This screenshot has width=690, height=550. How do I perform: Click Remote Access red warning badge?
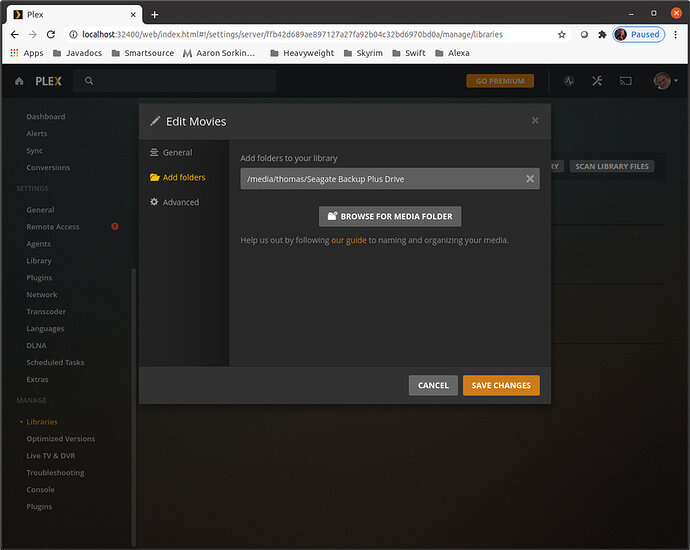click(115, 226)
